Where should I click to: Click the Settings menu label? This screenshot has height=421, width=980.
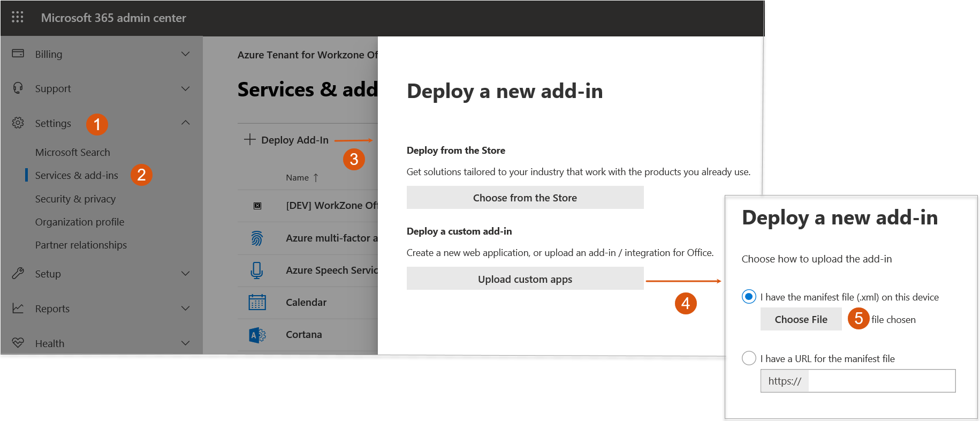(53, 123)
